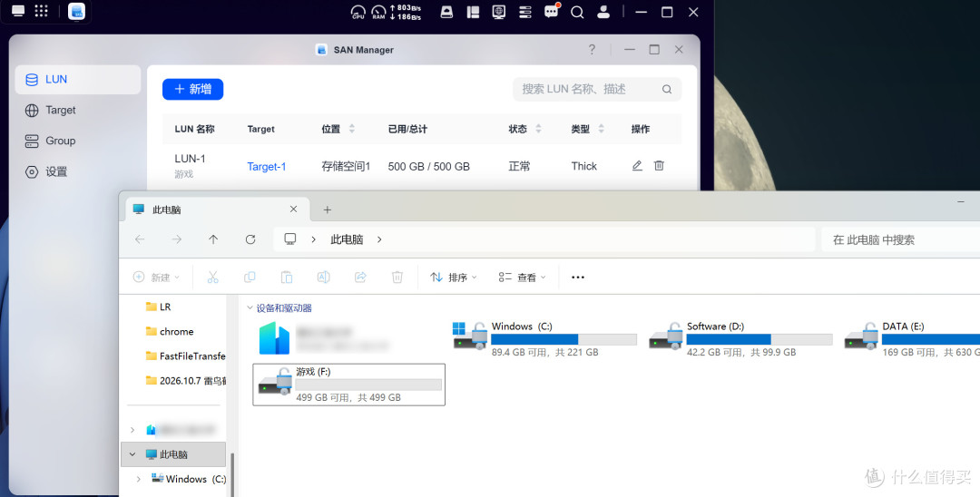The image size is (980, 497).
Task: Select the 游戏 (F:) drive
Action: pyautogui.click(x=348, y=384)
